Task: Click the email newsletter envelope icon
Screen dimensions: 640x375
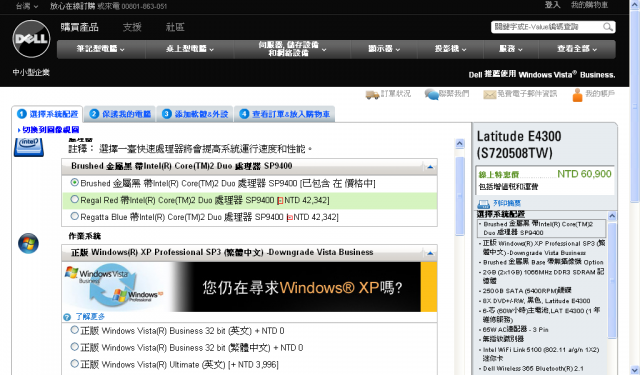Action: point(489,95)
